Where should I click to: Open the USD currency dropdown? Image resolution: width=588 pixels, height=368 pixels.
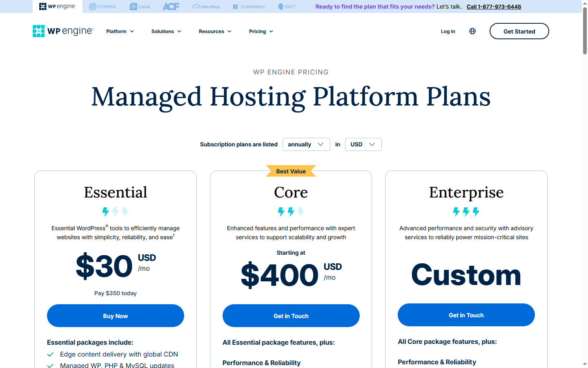[363, 144]
